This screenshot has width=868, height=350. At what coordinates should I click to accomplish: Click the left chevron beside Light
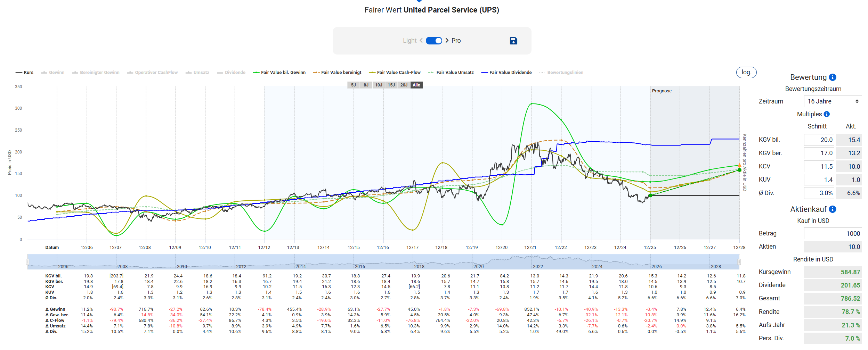(421, 41)
